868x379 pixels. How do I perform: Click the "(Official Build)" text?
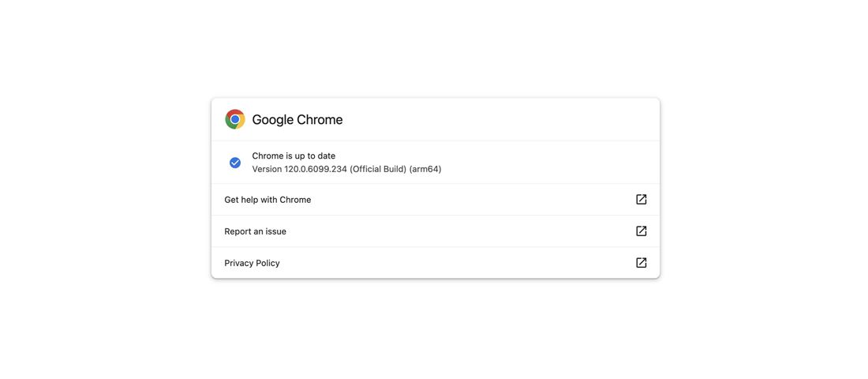[378, 169]
